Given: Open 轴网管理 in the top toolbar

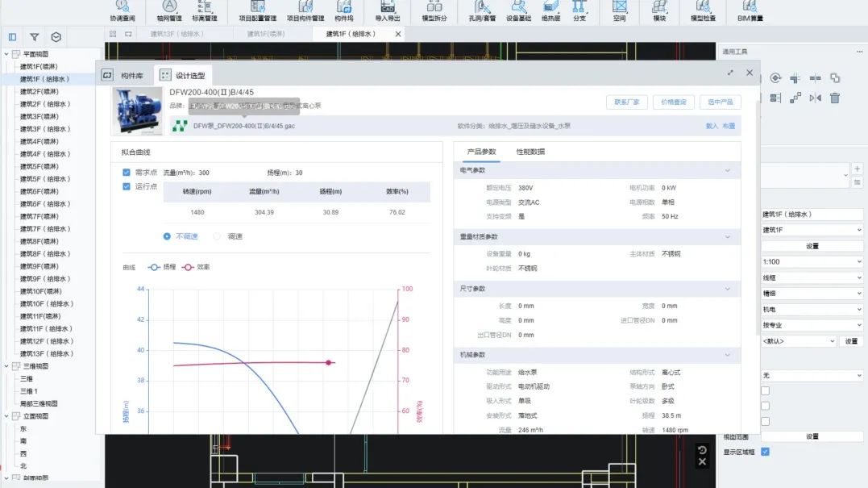Looking at the screenshot, I should [x=169, y=11].
